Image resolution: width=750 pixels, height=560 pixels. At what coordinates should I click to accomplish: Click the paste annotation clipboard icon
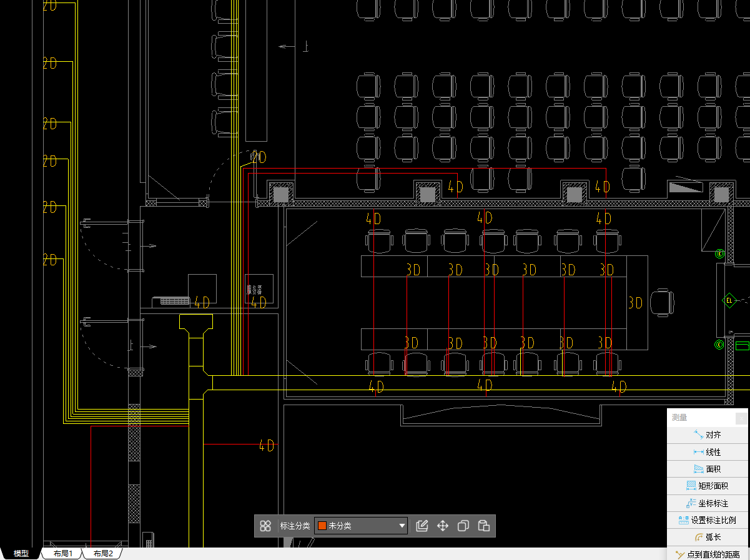[x=483, y=526]
